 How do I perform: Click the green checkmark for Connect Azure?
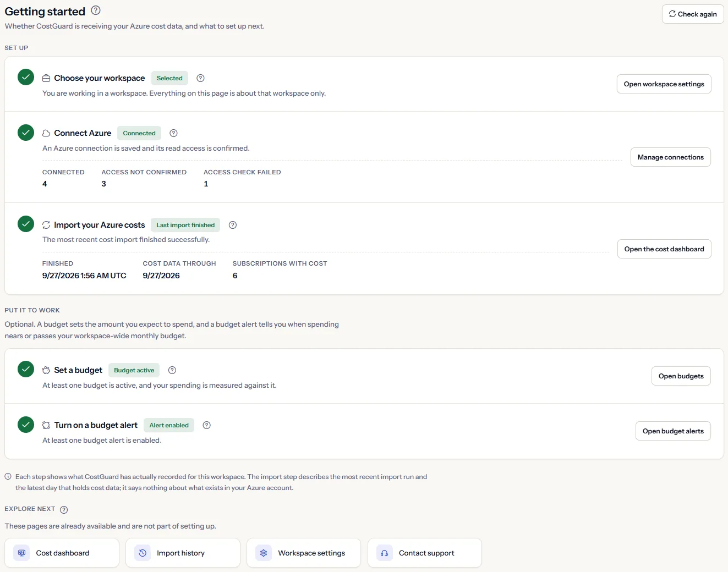26,133
